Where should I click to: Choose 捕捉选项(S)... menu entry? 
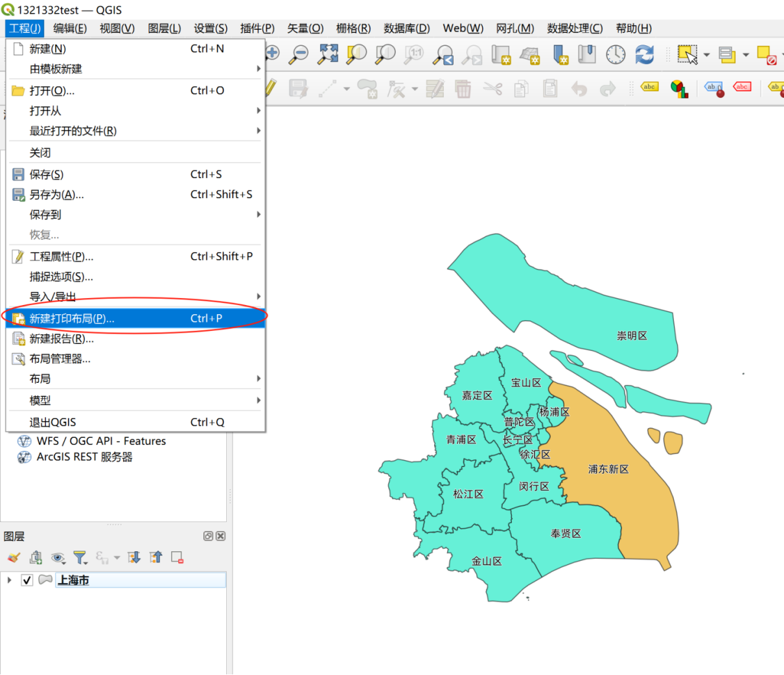tap(135, 277)
